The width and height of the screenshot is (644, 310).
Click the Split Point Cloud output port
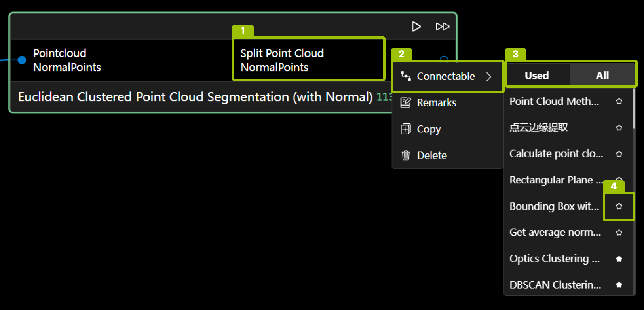(x=444, y=59)
